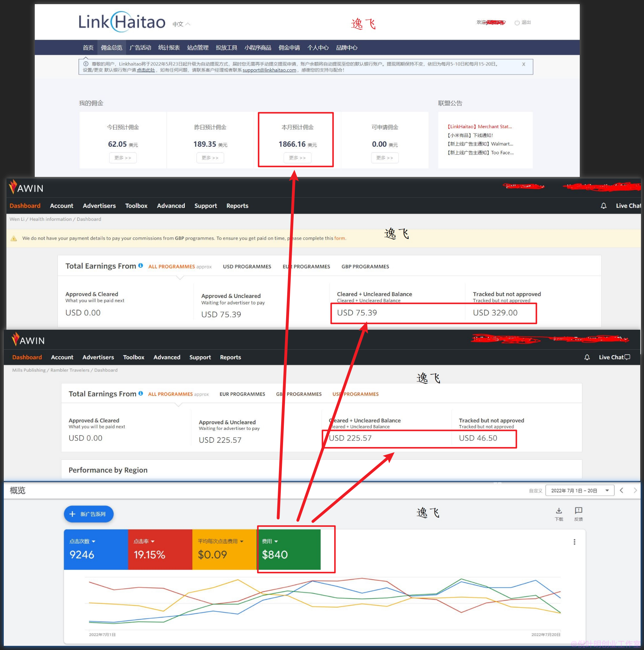Open 佣金申请 tab
The image size is (644, 650).
pos(289,48)
